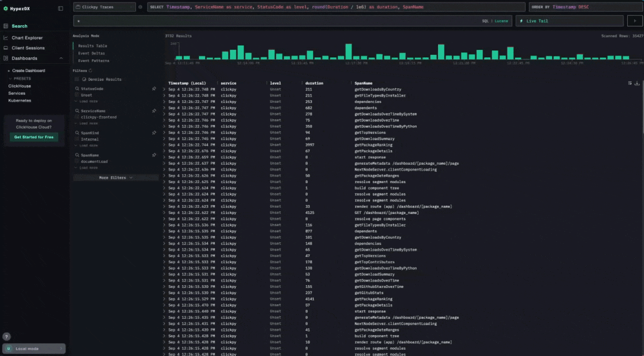
Task: Expand the More filters section
Action: click(116, 178)
